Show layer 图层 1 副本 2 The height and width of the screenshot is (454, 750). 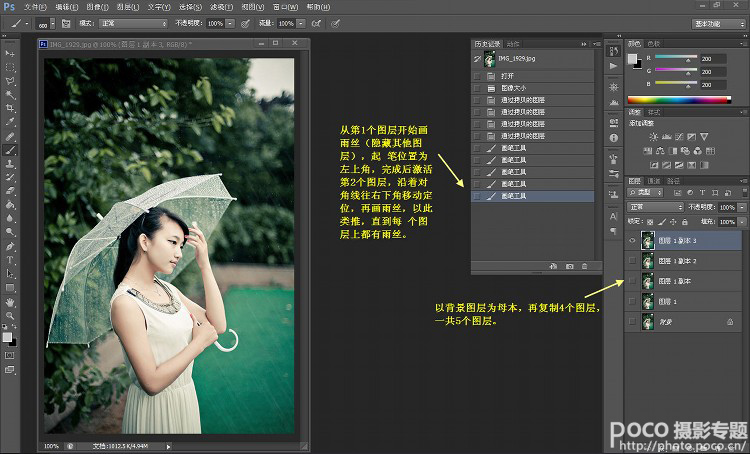pyautogui.click(x=632, y=261)
